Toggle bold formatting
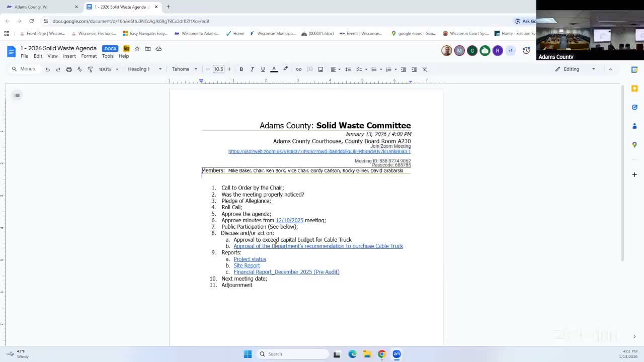Image resolution: width=644 pixels, height=362 pixels. tap(241, 69)
